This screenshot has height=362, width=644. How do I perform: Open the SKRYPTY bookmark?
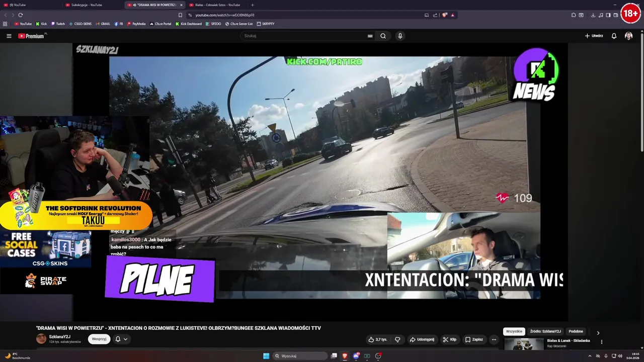pos(266,24)
